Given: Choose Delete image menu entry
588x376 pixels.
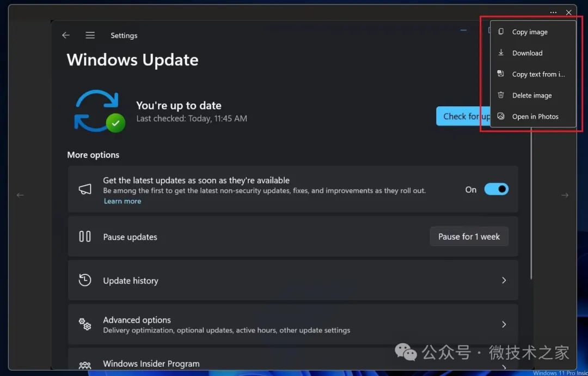Looking at the screenshot, I should click(x=533, y=95).
